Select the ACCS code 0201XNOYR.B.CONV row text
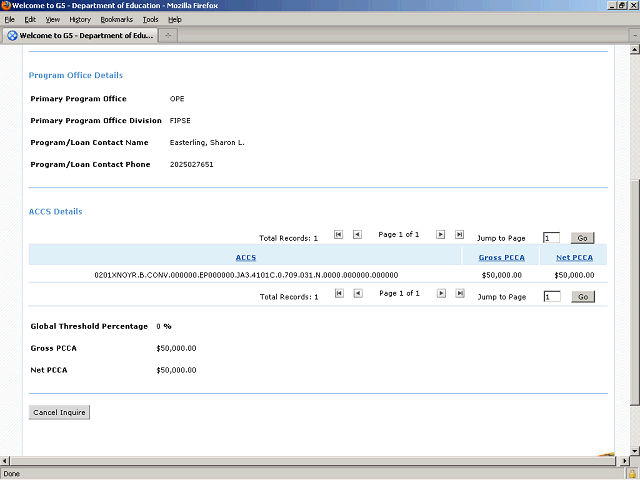The height and width of the screenshot is (480, 640). click(246, 275)
